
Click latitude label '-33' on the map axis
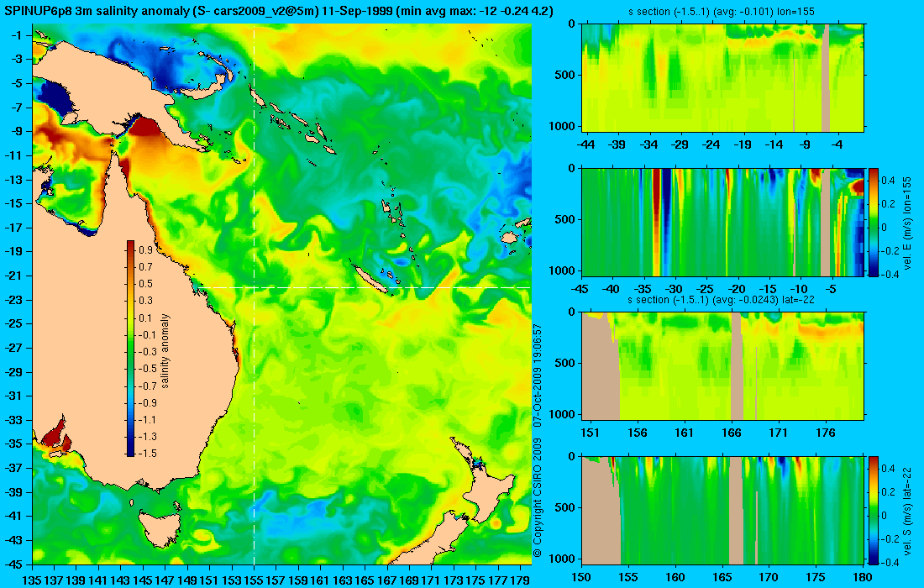13,419
